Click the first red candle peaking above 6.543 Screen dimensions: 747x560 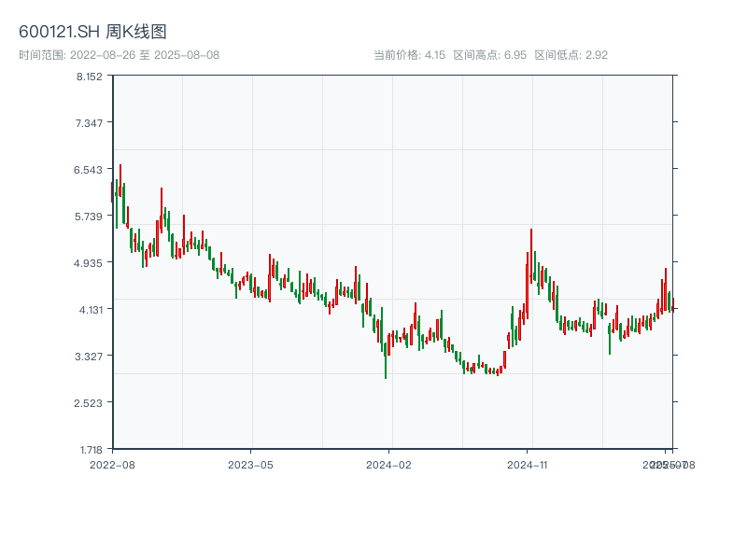[x=120, y=180]
